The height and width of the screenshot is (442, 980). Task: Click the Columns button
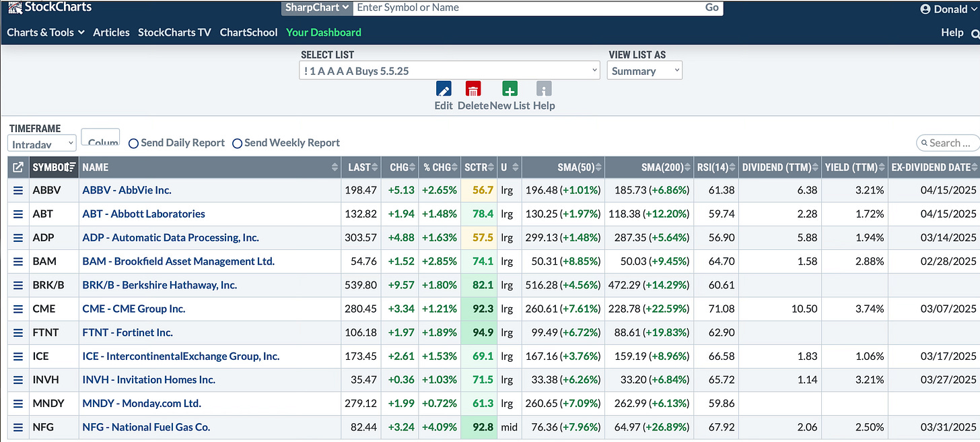pyautogui.click(x=100, y=137)
